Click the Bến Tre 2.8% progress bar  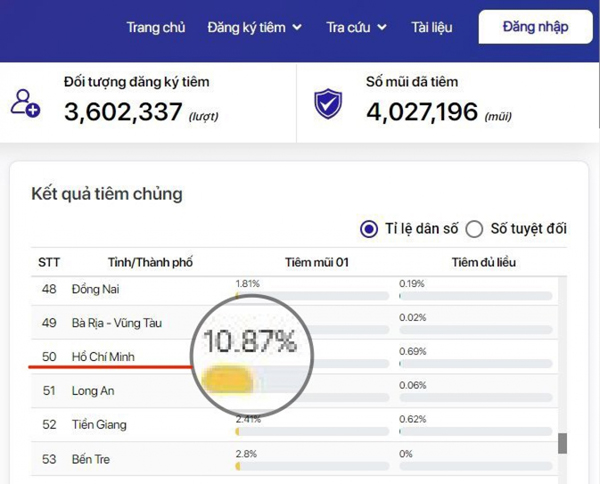tap(311, 466)
